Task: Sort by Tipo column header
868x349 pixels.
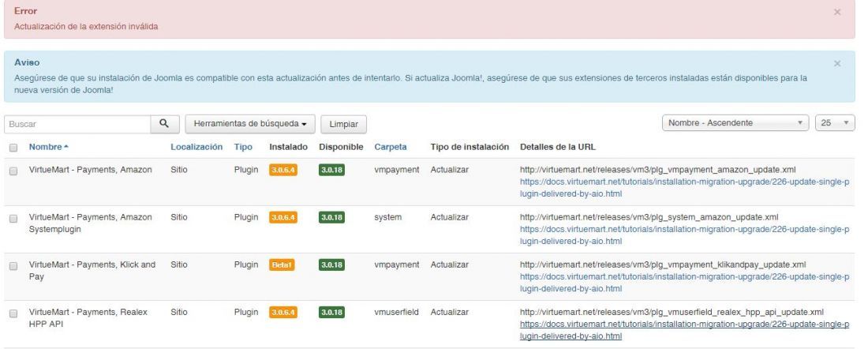Action: click(x=243, y=147)
